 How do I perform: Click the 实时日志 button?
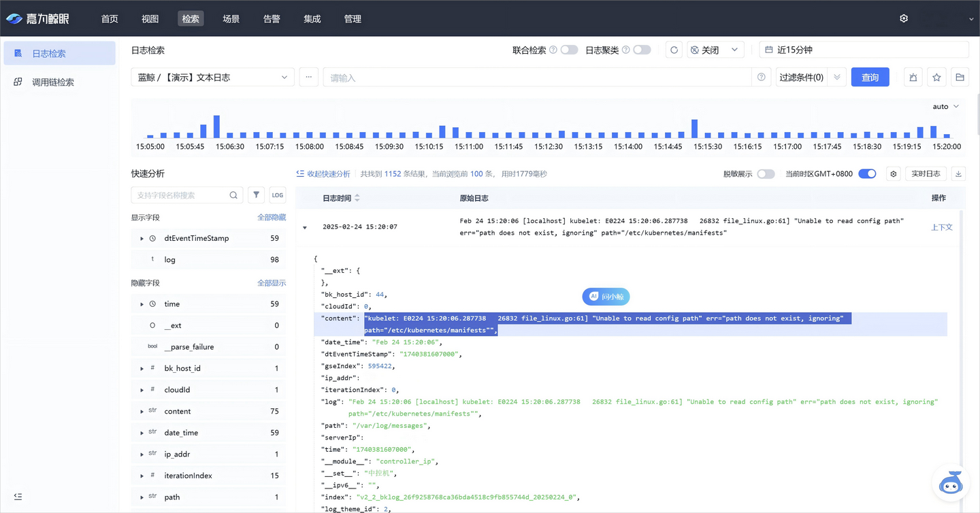pos(926,174)
